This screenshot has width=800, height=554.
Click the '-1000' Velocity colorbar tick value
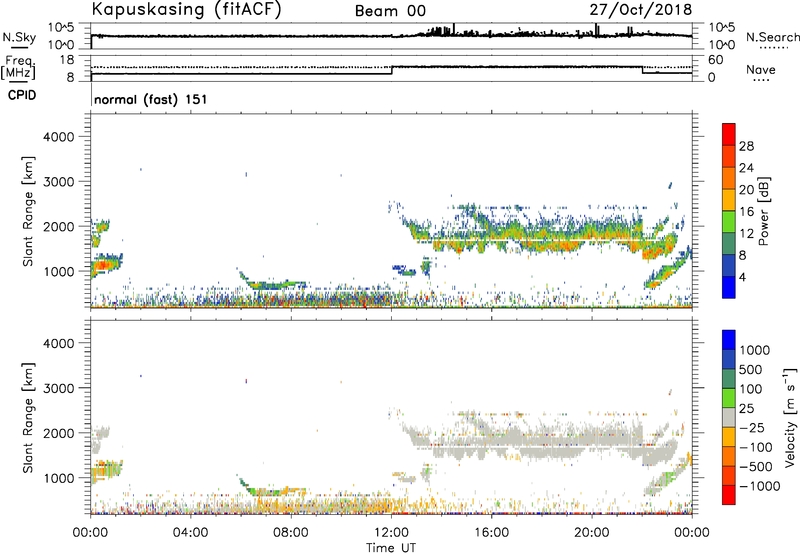[759, 486]
